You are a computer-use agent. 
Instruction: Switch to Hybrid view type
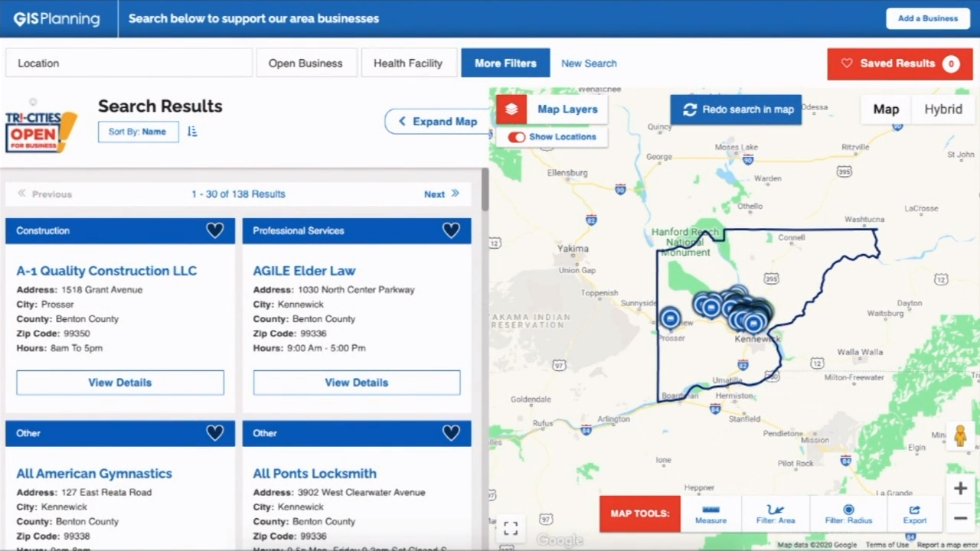pos(943,109)
